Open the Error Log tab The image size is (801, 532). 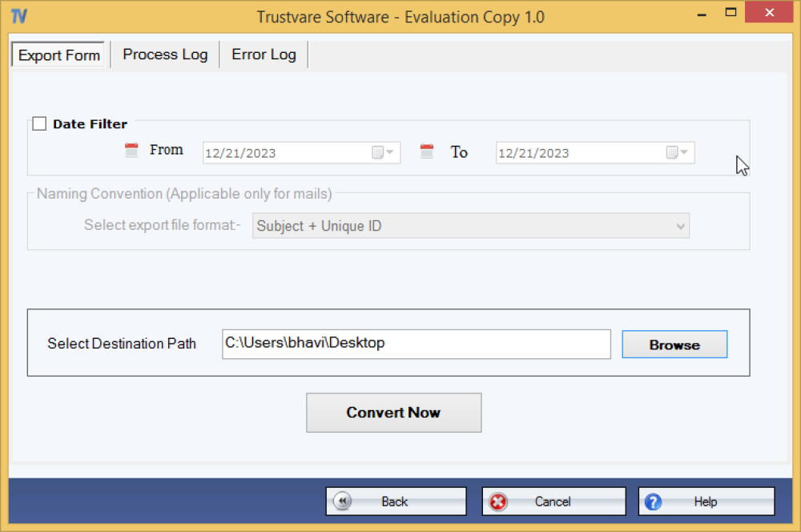[264, 54]
